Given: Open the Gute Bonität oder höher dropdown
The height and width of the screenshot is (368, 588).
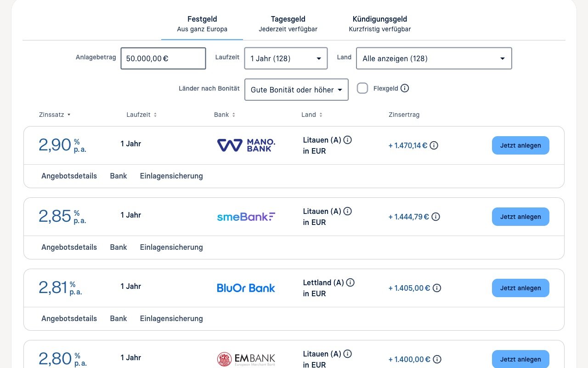Looking at the screenshot, I should [297, 90].
